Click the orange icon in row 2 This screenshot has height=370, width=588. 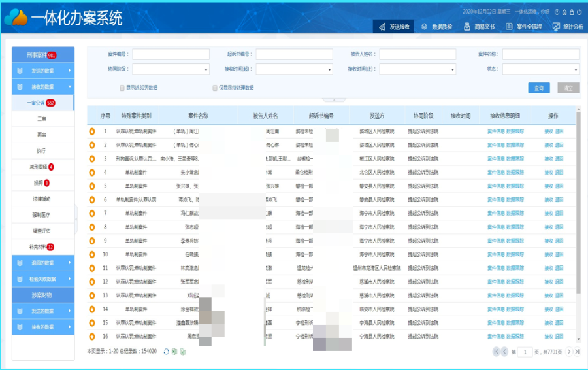click(92, 145)
